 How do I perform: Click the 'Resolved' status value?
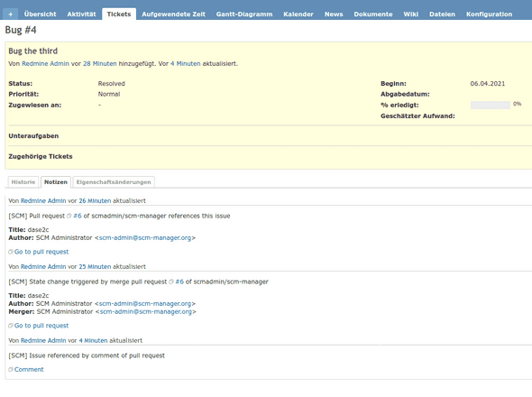tap(112, 84)
